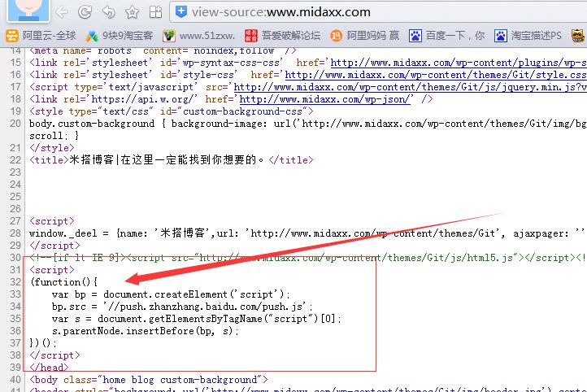Open the wp-json link on line 18
This screenshot has width=587, height=392.
[x=324, y=99]
